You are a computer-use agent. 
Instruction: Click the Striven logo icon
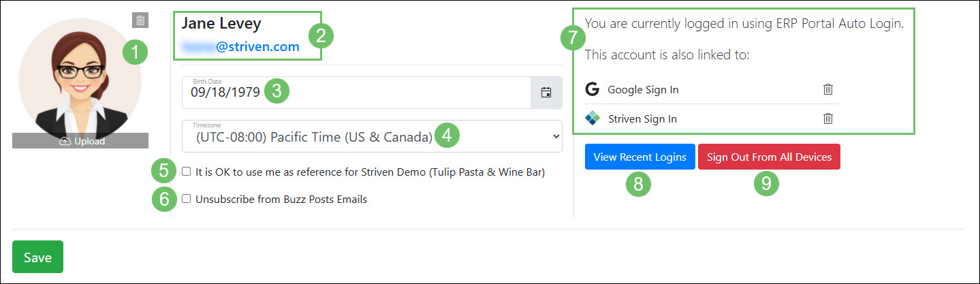(x=592, y=119)
